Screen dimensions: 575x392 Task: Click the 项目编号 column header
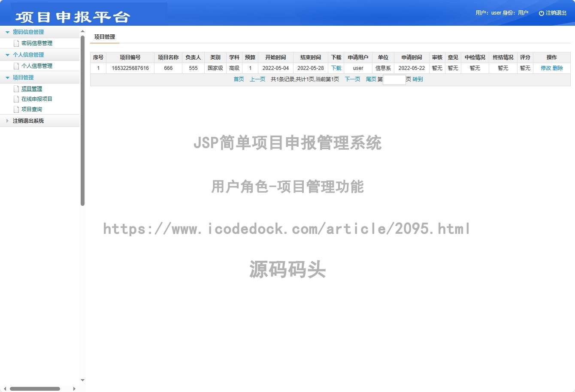click(130, 57)
